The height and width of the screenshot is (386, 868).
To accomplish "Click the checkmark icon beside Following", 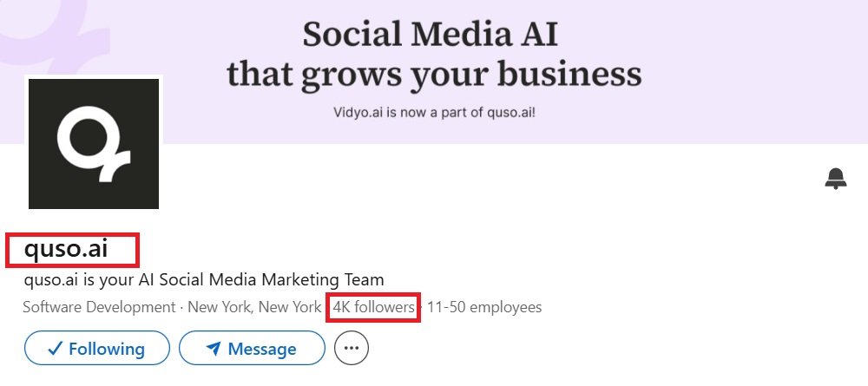I will pos(56,349).
